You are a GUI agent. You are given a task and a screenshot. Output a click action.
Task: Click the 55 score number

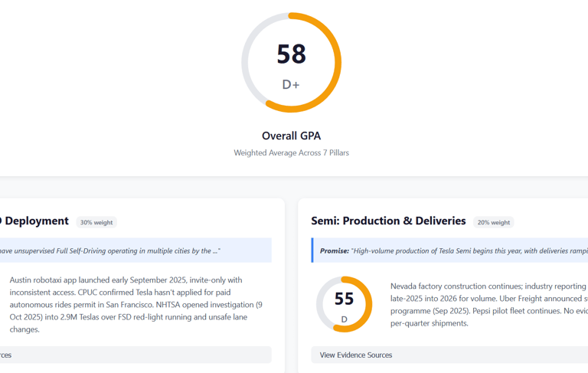[x=345, y=299]
